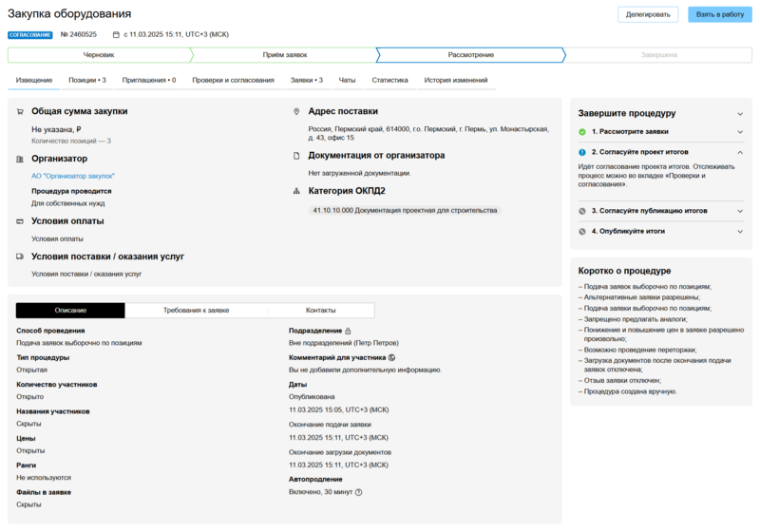
Task: Select the Требования к заявке segment
Action: (x=196, y=311)
